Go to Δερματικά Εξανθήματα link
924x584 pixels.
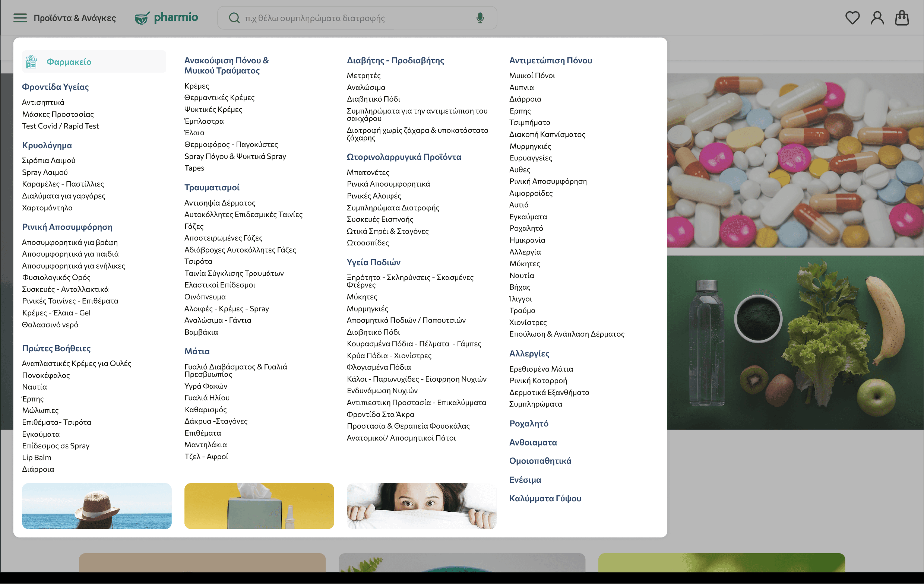click(549, 393)
